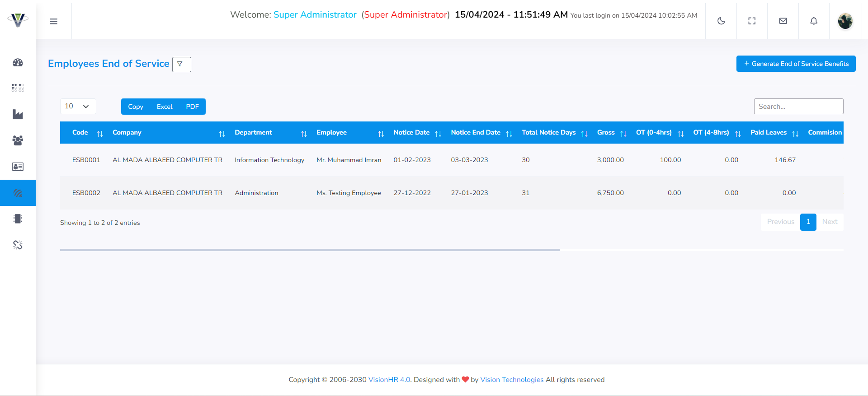Switch to dark mode moon icon

[x=721, y=21]
